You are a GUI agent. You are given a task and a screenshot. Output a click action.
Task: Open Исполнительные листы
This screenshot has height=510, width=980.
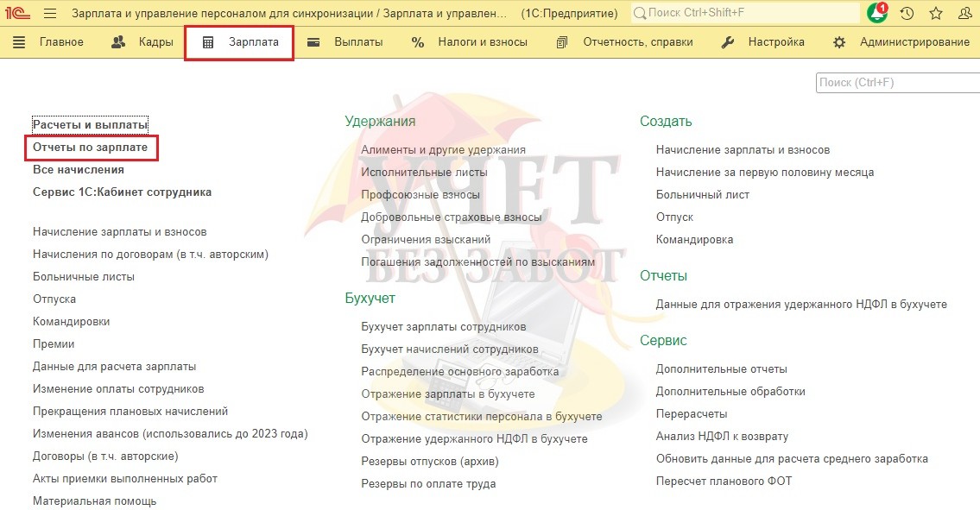(x=424, y=172)
